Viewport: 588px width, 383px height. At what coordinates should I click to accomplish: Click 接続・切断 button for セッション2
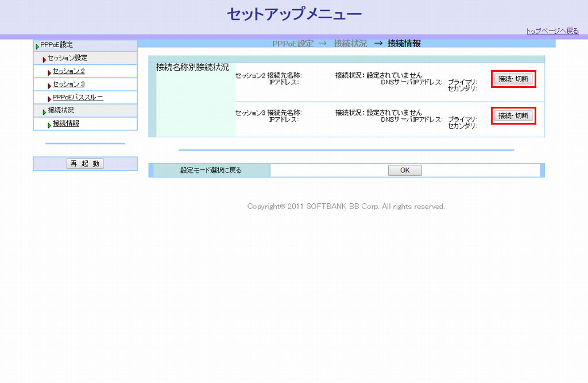tap(513, 79)
